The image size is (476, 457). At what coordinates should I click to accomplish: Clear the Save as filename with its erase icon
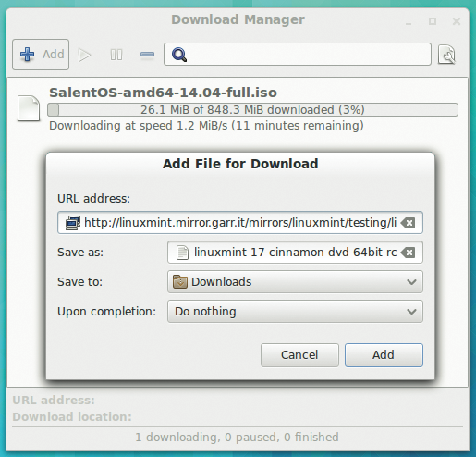409,253
